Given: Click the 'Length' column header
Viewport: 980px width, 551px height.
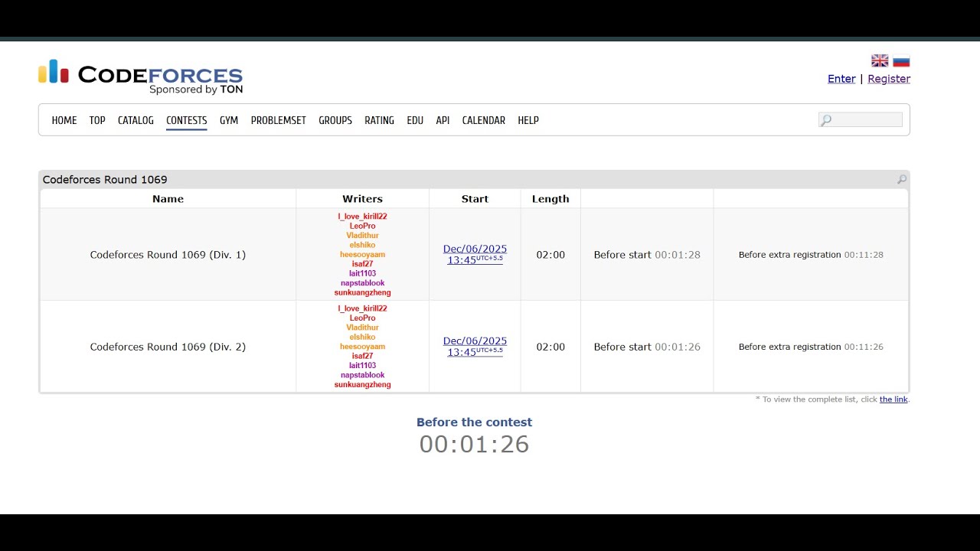Looking at the screenshot, I should pyautogui.click(x=550, y=199).
